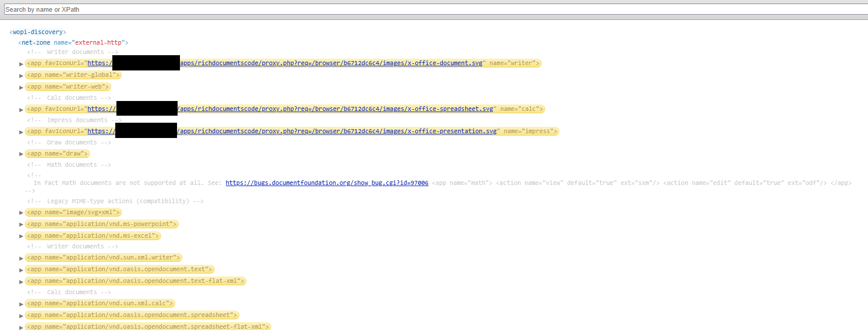Expand the draw app node
The height and width of the screenshot is (330, 868).
coord(22,154)
